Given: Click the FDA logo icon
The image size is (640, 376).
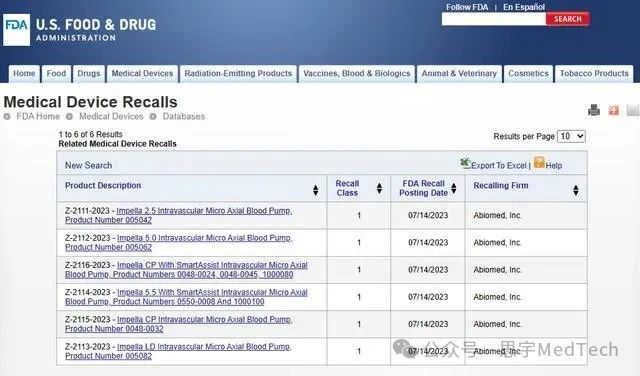Looking at the screenshot, I should pos(16,30).
